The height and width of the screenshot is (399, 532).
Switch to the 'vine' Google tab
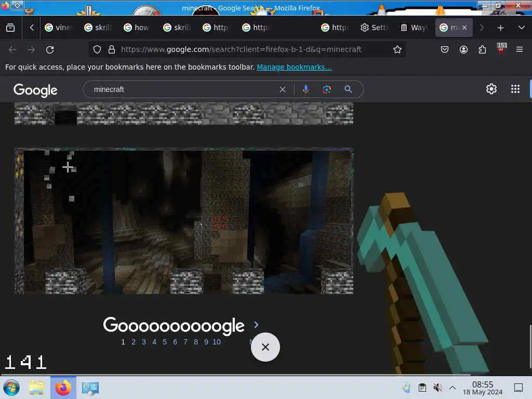[58, 28]
